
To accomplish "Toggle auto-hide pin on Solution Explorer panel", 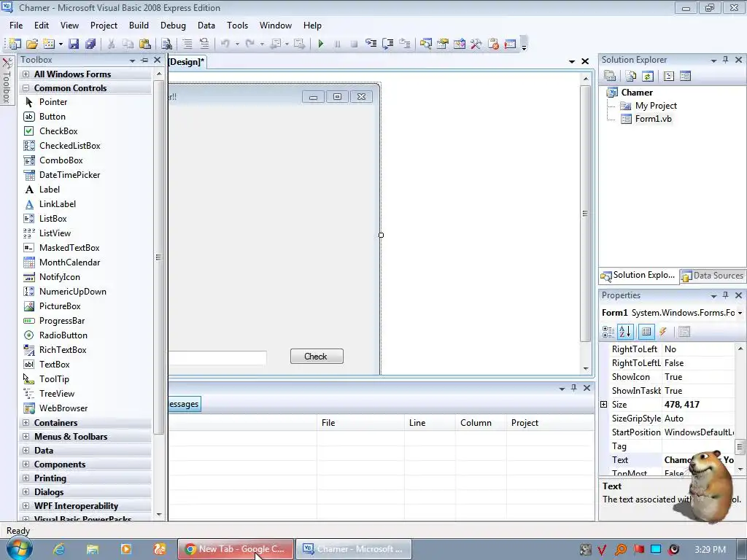I will pos(726,60).
